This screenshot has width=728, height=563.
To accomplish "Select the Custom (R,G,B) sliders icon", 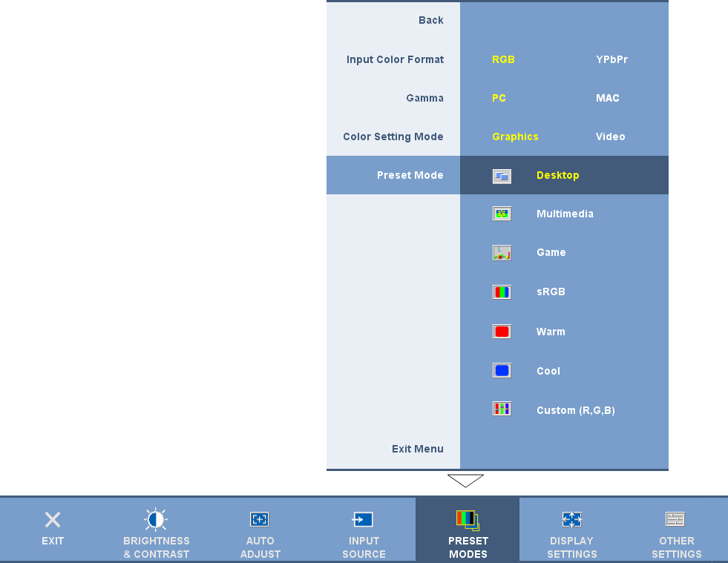I will (502, 409).
